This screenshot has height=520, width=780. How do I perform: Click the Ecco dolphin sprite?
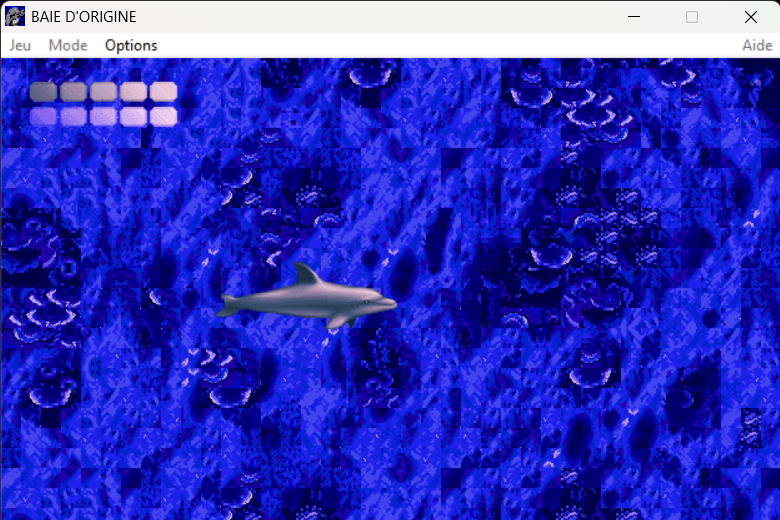(310, 299)
